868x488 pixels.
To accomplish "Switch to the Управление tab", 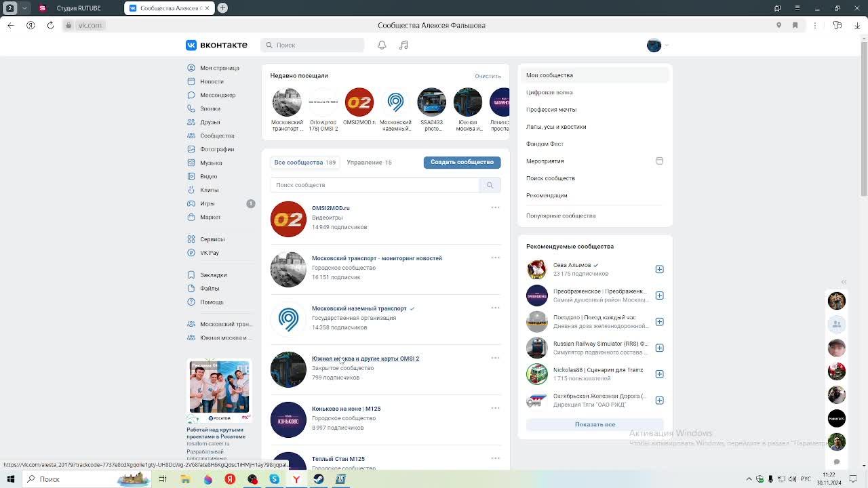I will [x=369, y=163].
